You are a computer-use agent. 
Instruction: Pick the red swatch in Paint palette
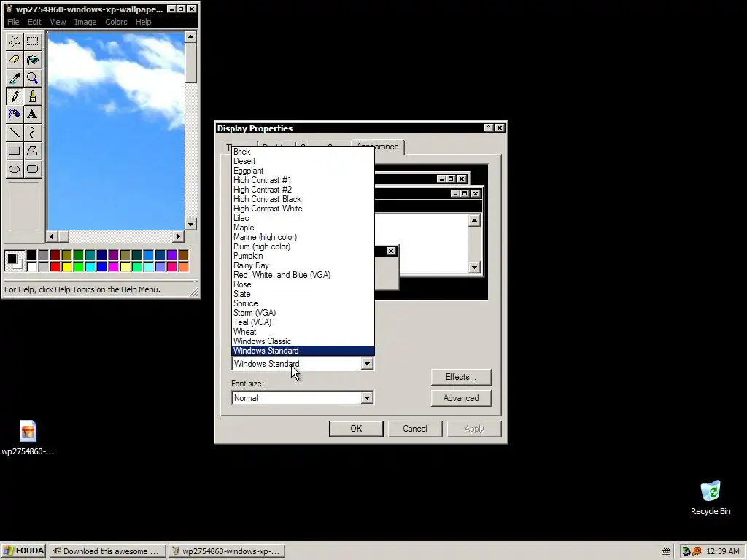(x=55, y=267)
